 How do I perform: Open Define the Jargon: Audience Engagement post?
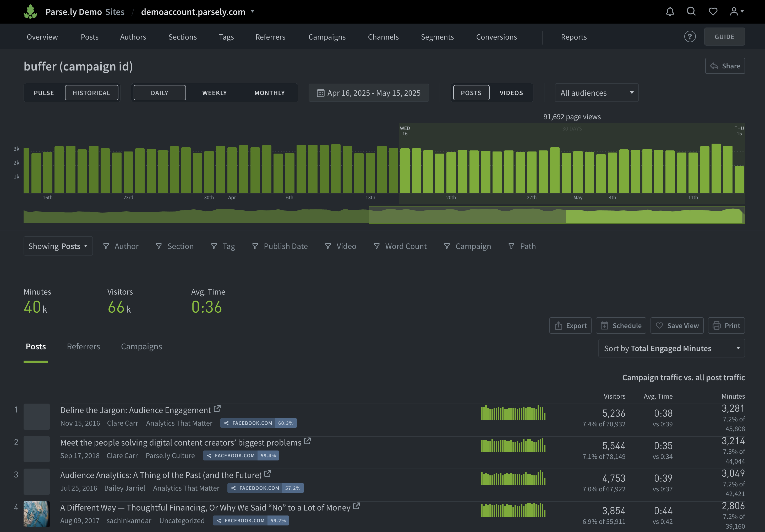(136, 410)
